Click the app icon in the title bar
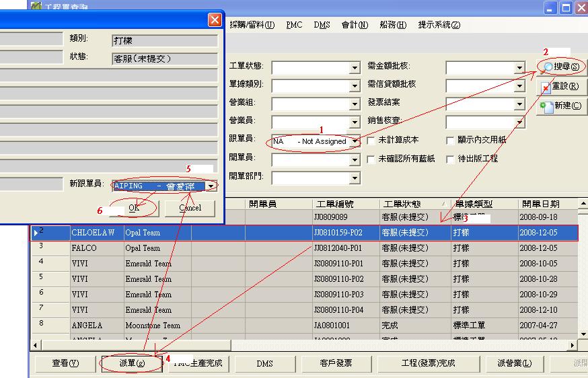This screenshot has width=588, height=378. [x=36, y=7]
